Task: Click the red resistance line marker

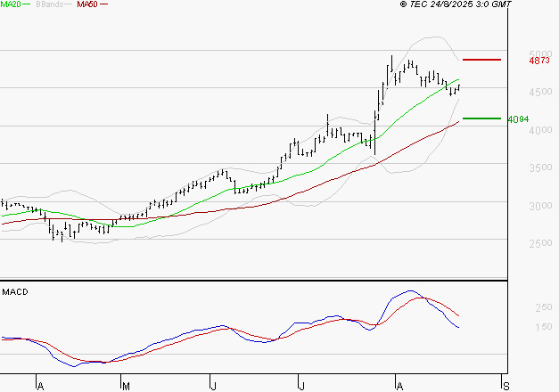Action: click(x=481, y=60)
